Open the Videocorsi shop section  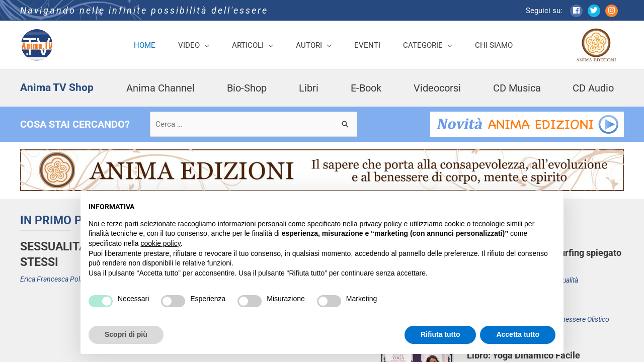[437, 88]
